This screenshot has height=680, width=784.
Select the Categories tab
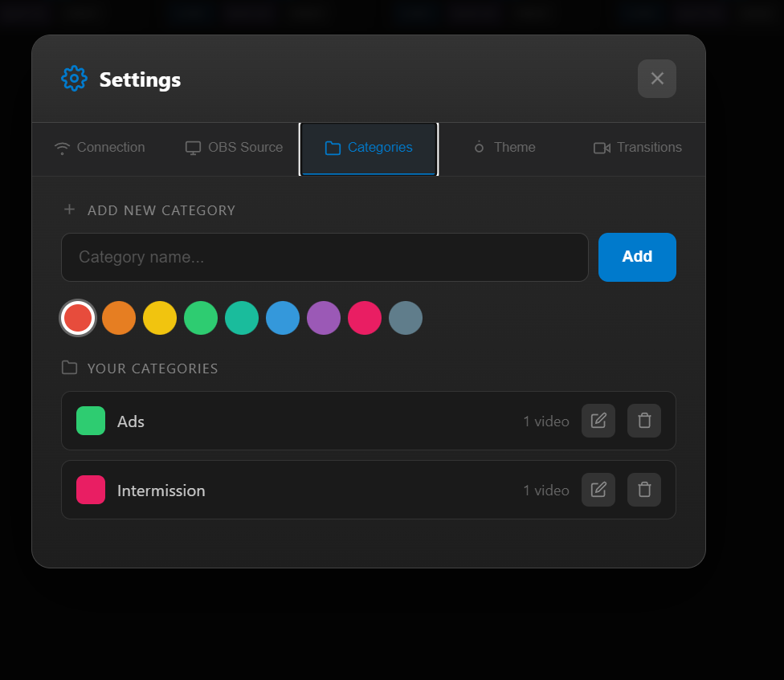[369, 149]
